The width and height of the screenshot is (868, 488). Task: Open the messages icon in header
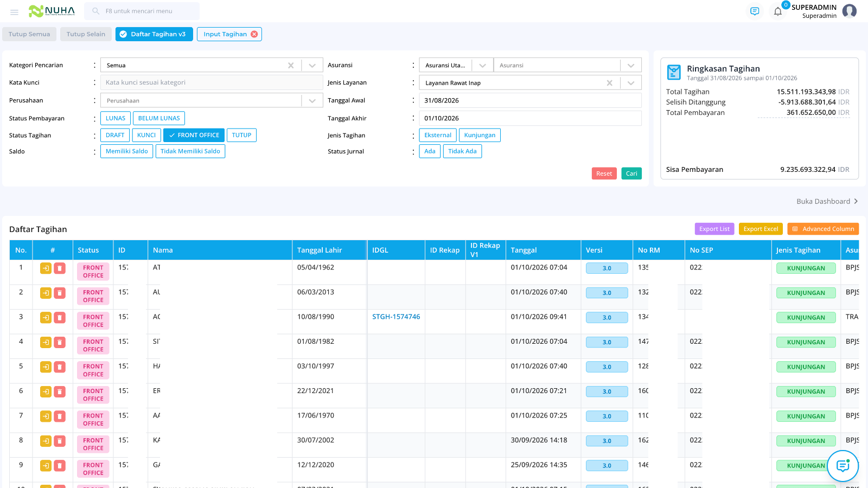click(755, 11)
